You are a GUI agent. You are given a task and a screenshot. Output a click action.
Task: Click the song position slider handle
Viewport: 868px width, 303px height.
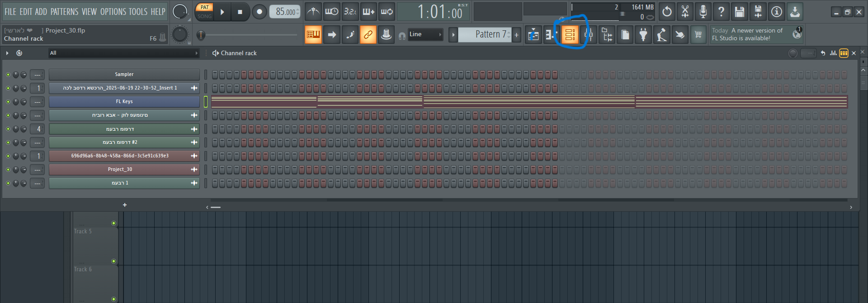[x=201, y=35]
